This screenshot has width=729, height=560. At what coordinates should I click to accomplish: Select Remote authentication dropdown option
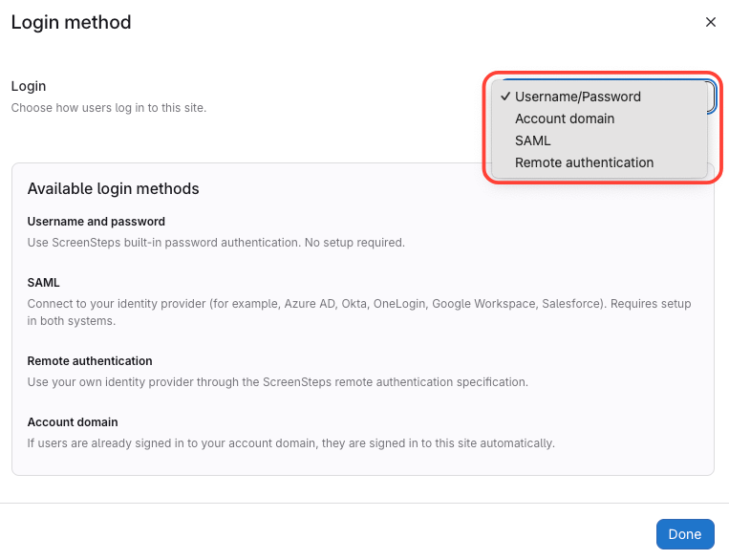(584, 162)
